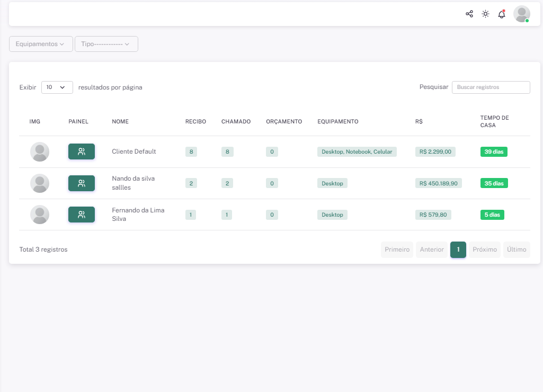Click recibo badge 8 for Cliente Default
543x392 pixels.
(x=191, y=152)
